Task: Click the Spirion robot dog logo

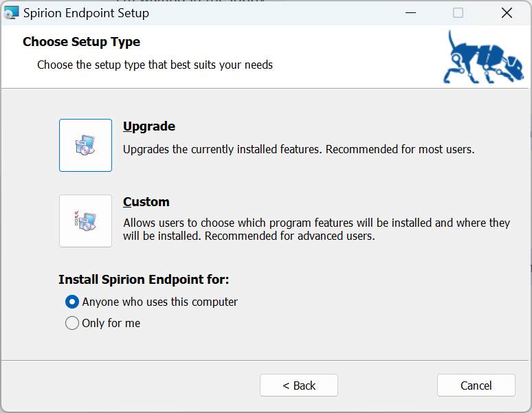Action: coord(485,57)
